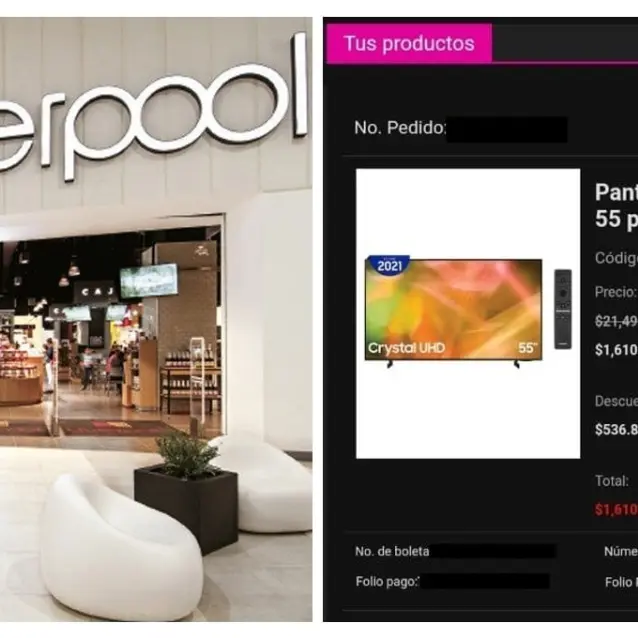Click the blue 2021 badge on TV
Viewport: 638px width, 638px height.
[389, 265]
